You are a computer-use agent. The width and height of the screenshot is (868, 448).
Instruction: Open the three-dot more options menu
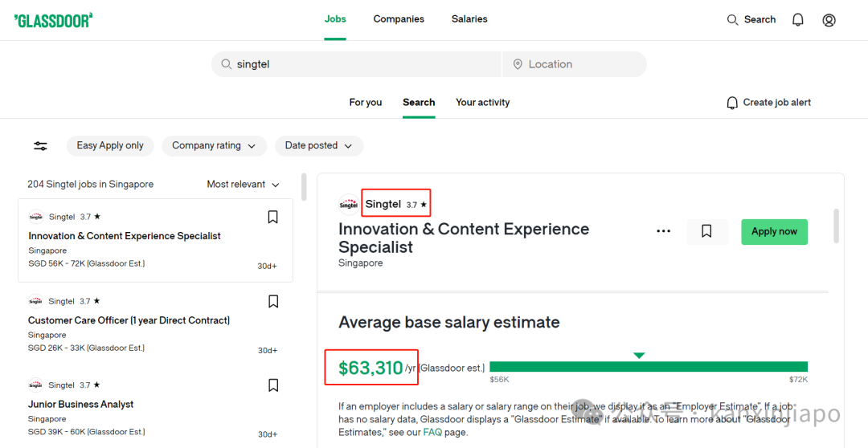pyautogui.click(x=663, y=232)
